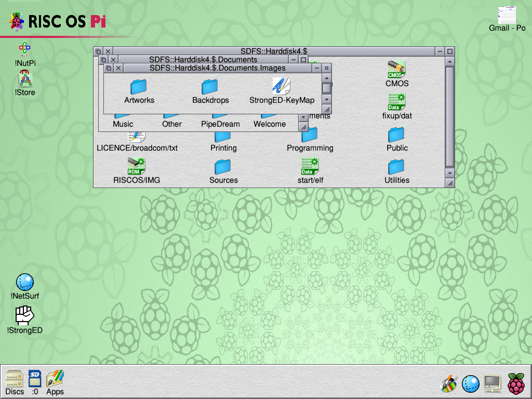Open the display monitor icon on the icon bar

tap(493, 384)
